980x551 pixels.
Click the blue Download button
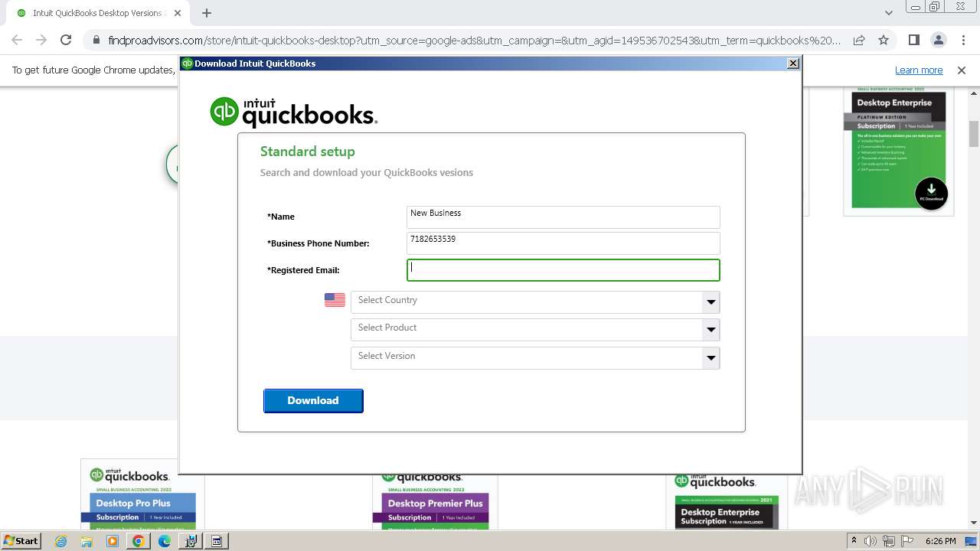click(313, 400)
